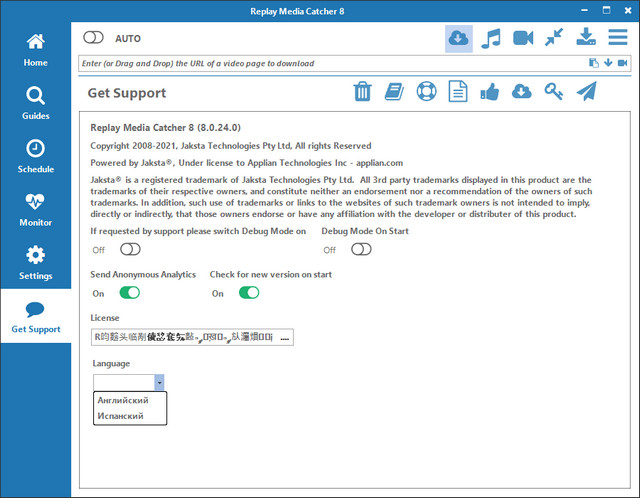Disable Send Anonymous Analytics toggle
Viewport: 640px width, 498px height.
click(x=130, y=293)
